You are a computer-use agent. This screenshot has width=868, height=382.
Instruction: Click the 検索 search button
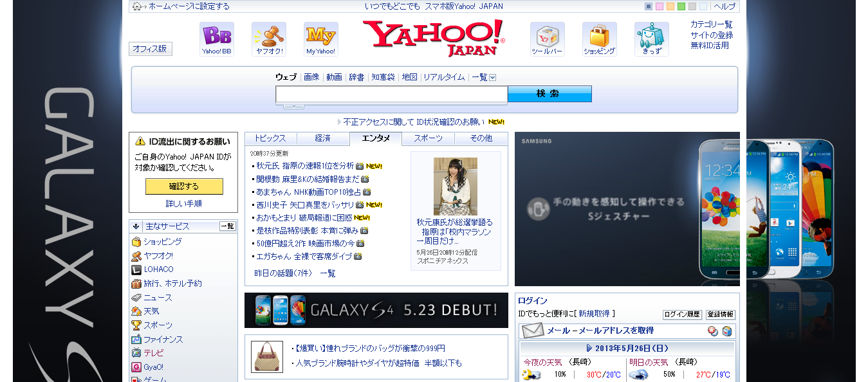point(549,94)
